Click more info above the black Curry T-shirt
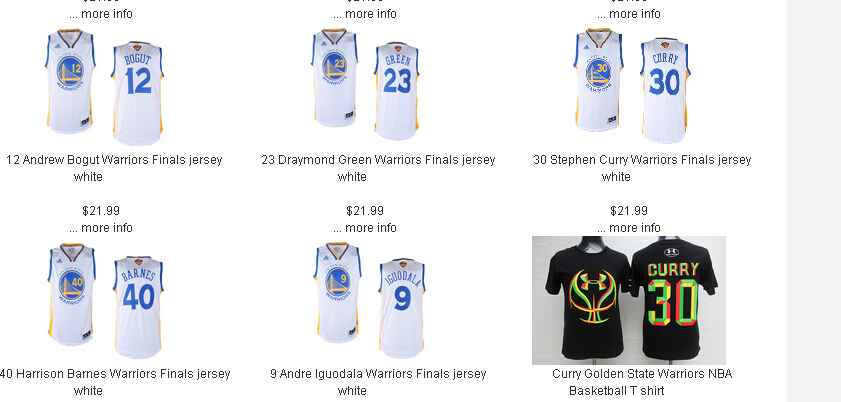 point(629,228)
